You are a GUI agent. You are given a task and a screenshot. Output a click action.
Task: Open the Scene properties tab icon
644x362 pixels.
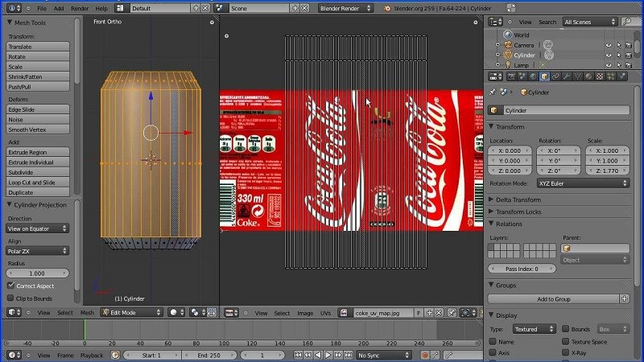coord(522,76)
